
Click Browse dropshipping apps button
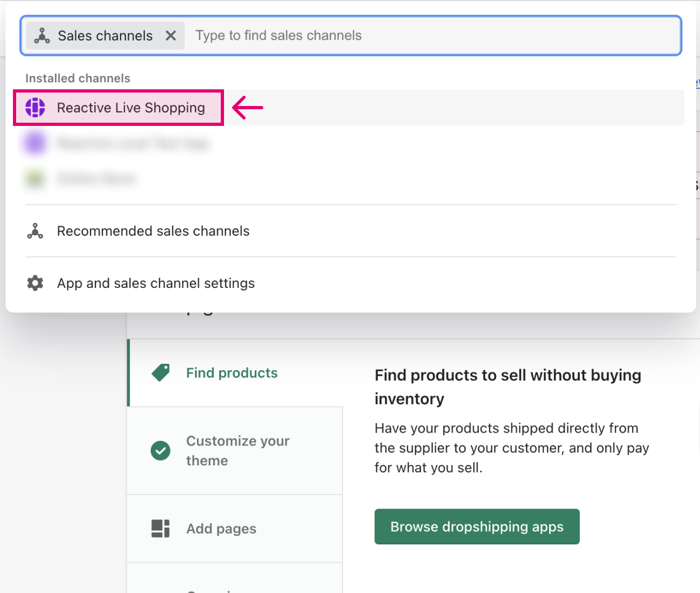tap(477, 526)
